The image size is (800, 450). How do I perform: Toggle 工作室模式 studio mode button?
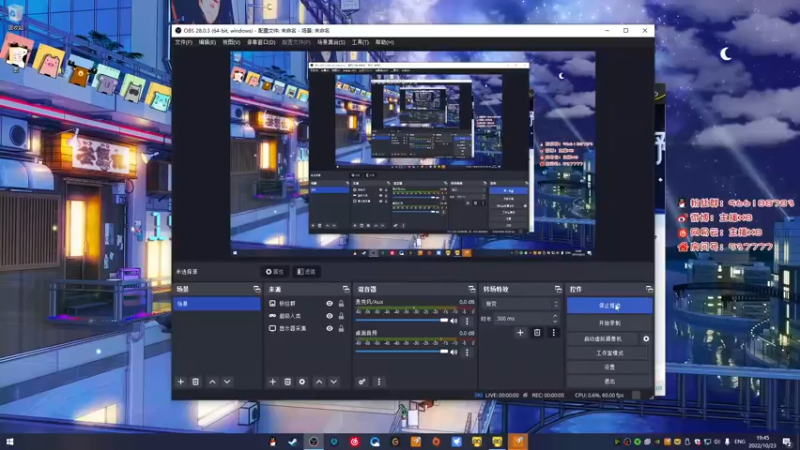tap(610, 353)
